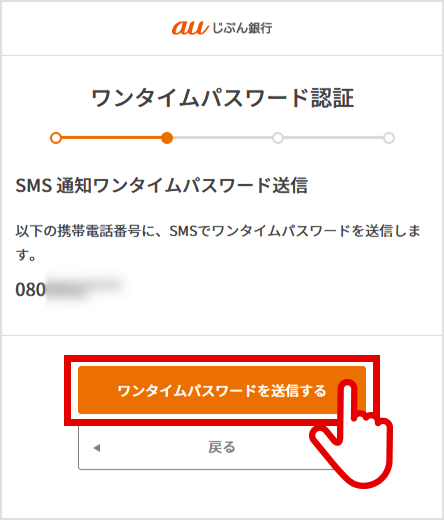Click the SMS通知ワンタイムパスワード送信 heading
Screen dimensions: 444x520
[161, 185]
